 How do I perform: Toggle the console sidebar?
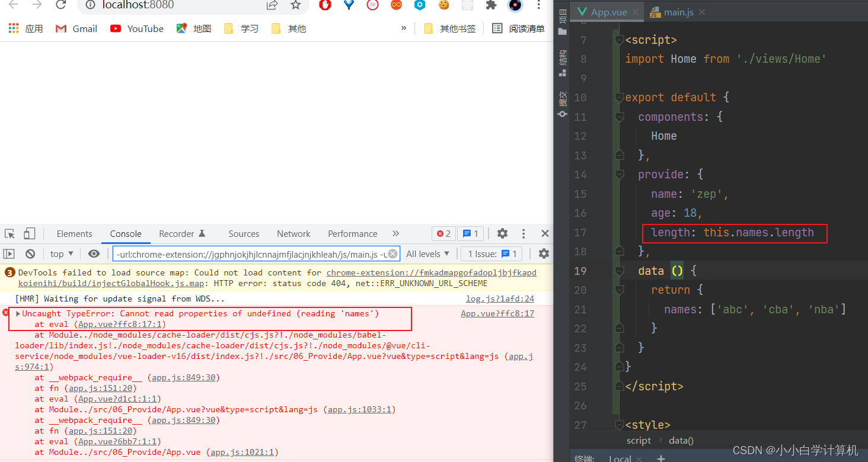[x=9, y=254]
